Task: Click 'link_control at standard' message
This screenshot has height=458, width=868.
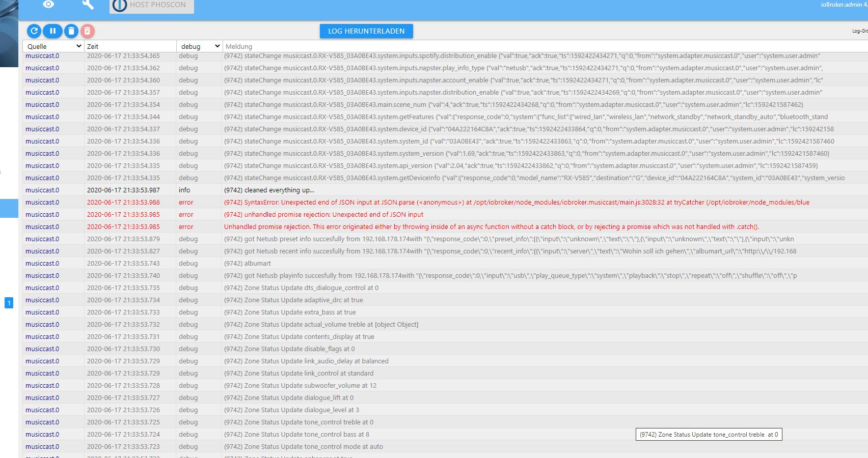Action: (x=299, y=374)
